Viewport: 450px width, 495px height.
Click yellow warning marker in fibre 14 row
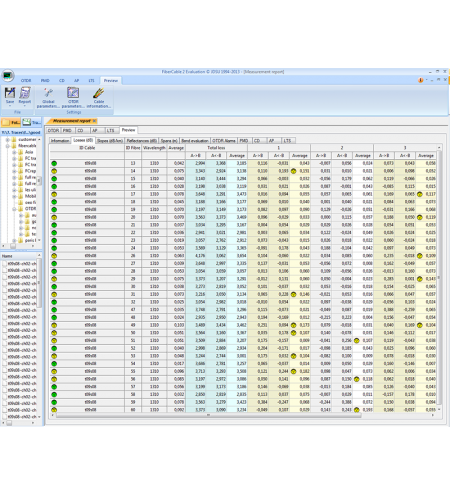click(293, 171)
